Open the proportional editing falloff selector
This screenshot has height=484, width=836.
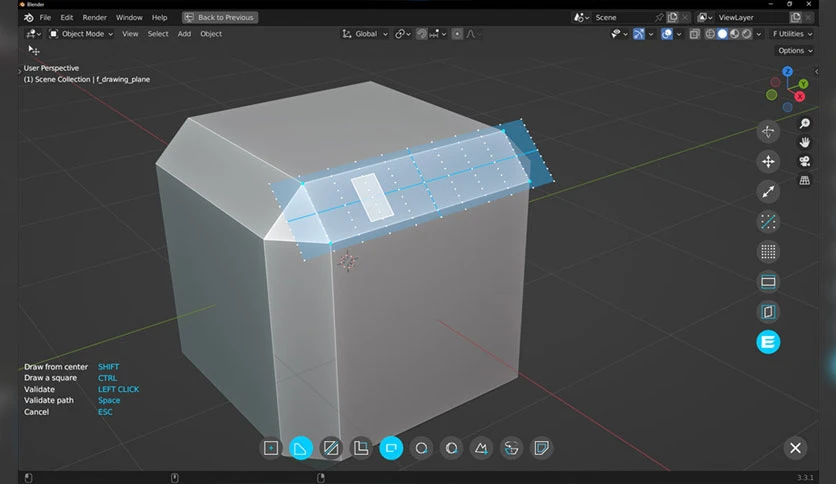pos(473,34)
